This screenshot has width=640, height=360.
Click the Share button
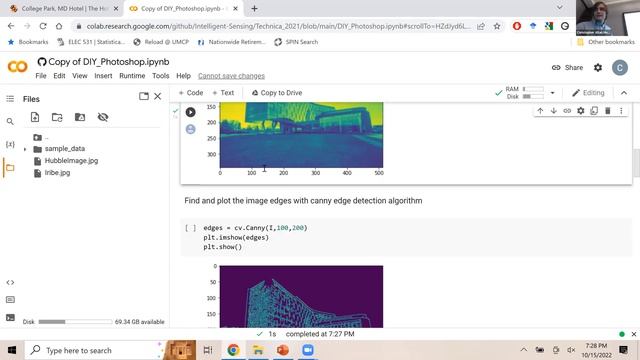tap(567, 68)
